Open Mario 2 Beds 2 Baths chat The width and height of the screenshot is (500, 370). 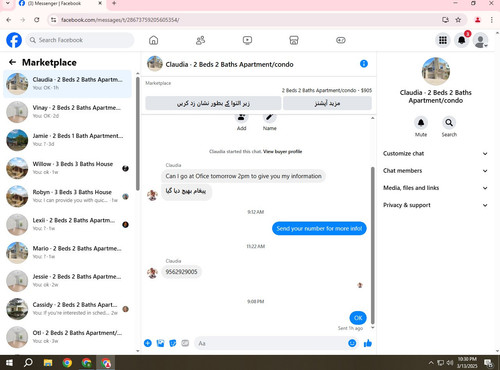pyautogui.click(x=67, y=252)
